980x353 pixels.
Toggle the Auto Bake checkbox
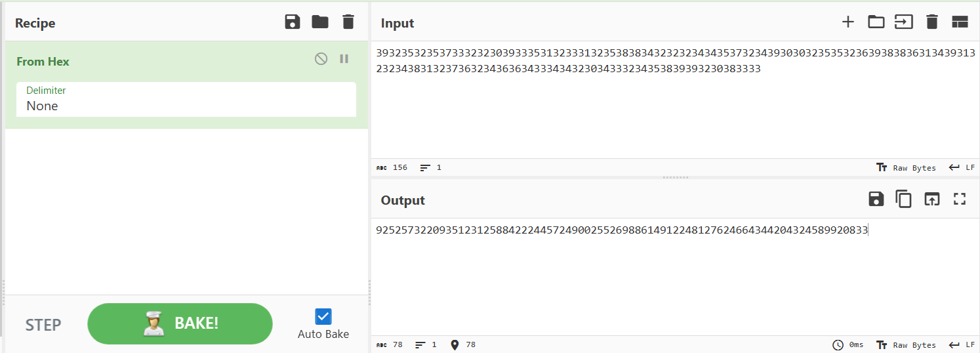coord(323,317)
